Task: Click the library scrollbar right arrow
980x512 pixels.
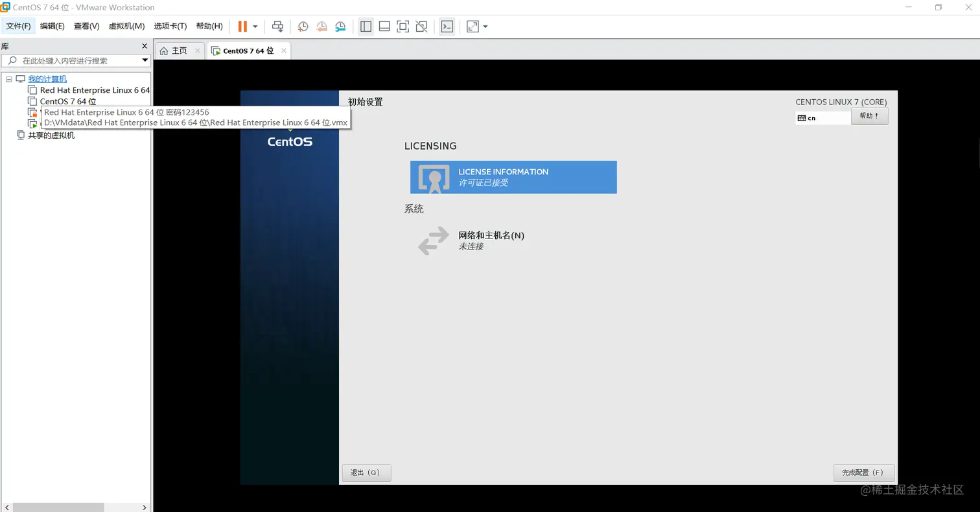Action: (x=145, y=507)
